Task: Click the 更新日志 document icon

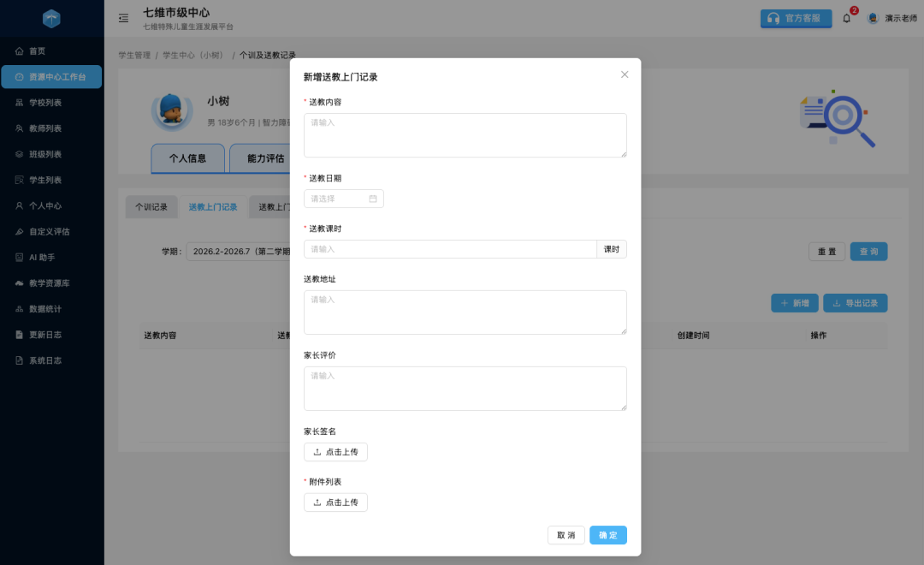Action: point(20,335)
